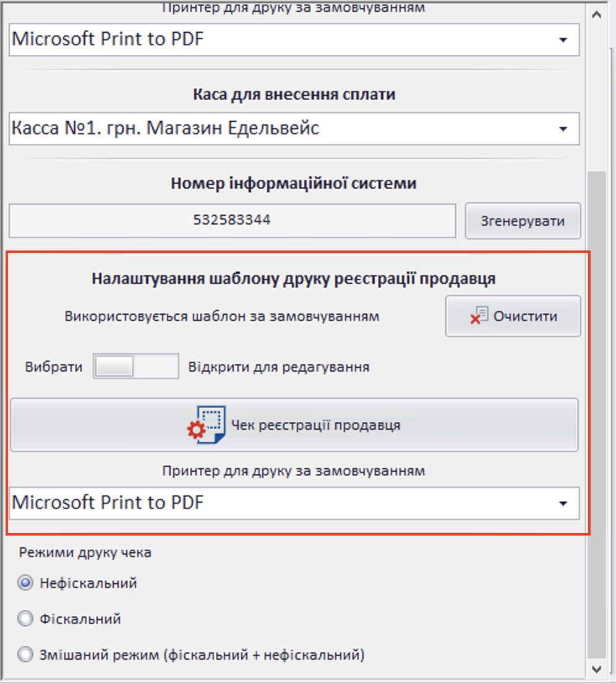Click the scrollbar down arrow
The width and height of the screenshot is (616, 684).
(597, 669)
